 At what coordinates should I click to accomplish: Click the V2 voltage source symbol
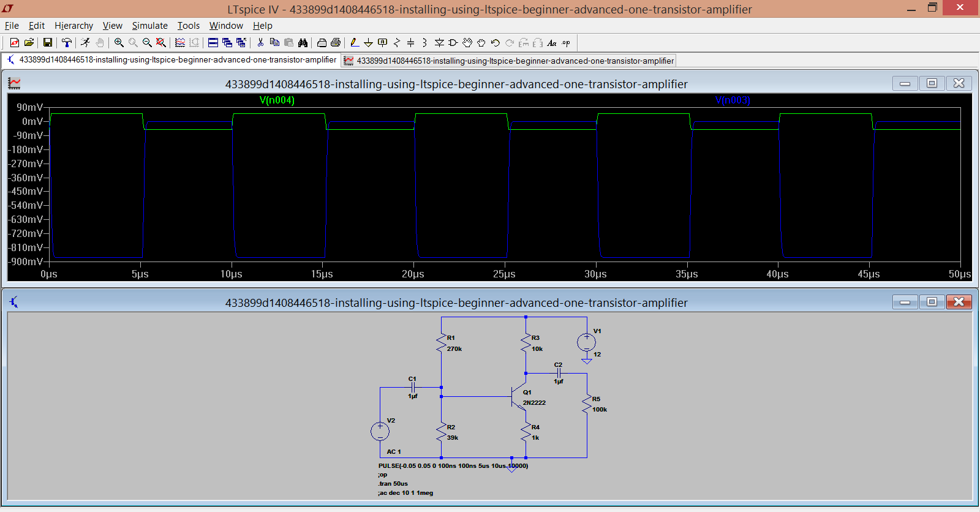[380, 431]
